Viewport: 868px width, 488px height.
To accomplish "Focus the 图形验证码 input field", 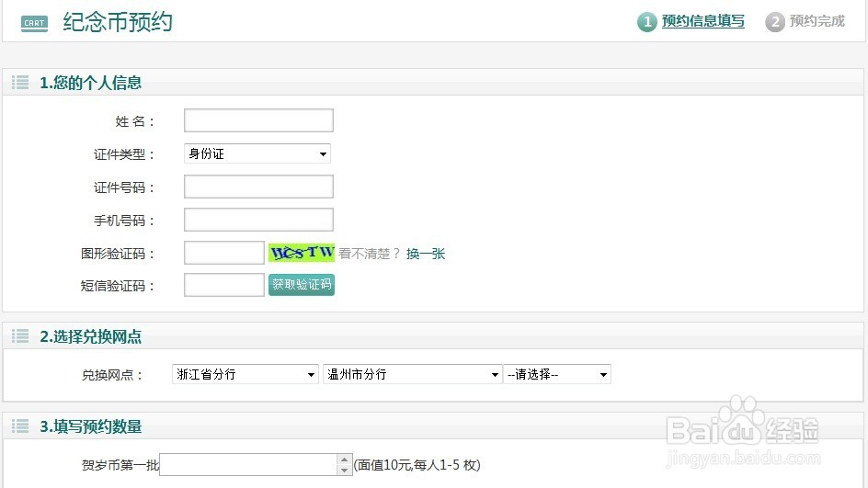I will [224, 253].
